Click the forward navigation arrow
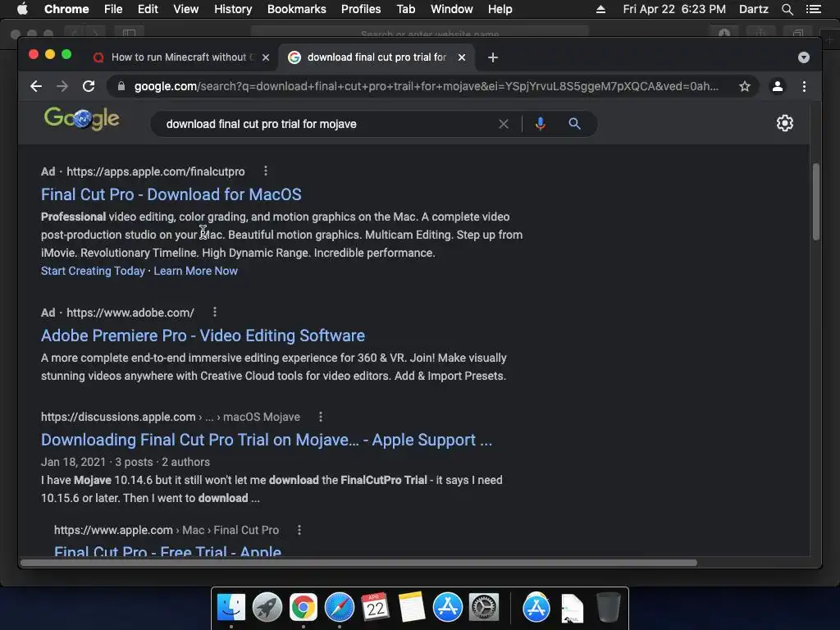 pos(62,86)
